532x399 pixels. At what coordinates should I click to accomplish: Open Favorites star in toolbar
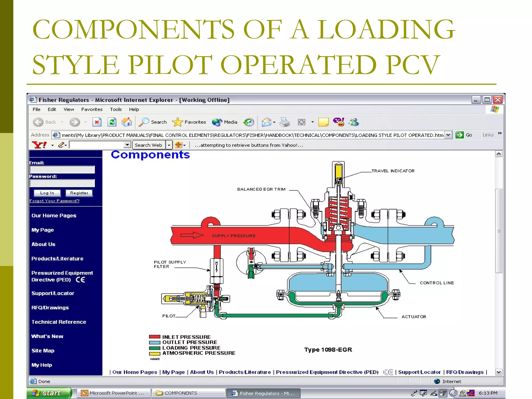point(177,122)
